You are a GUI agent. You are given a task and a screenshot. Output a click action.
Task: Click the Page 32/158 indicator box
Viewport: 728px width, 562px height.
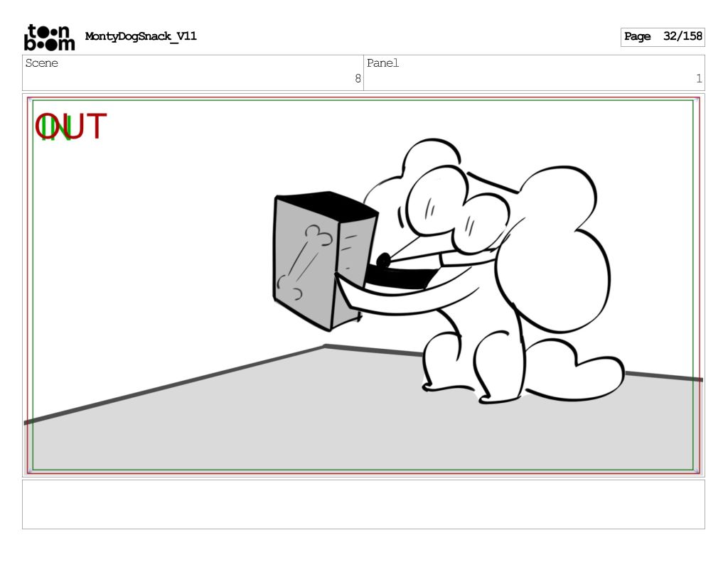point(663,37)
